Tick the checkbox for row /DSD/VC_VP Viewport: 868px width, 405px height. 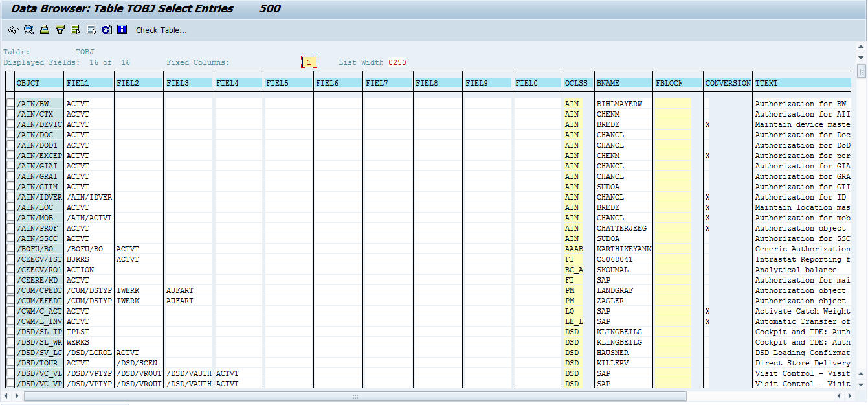tap(10, 384)
